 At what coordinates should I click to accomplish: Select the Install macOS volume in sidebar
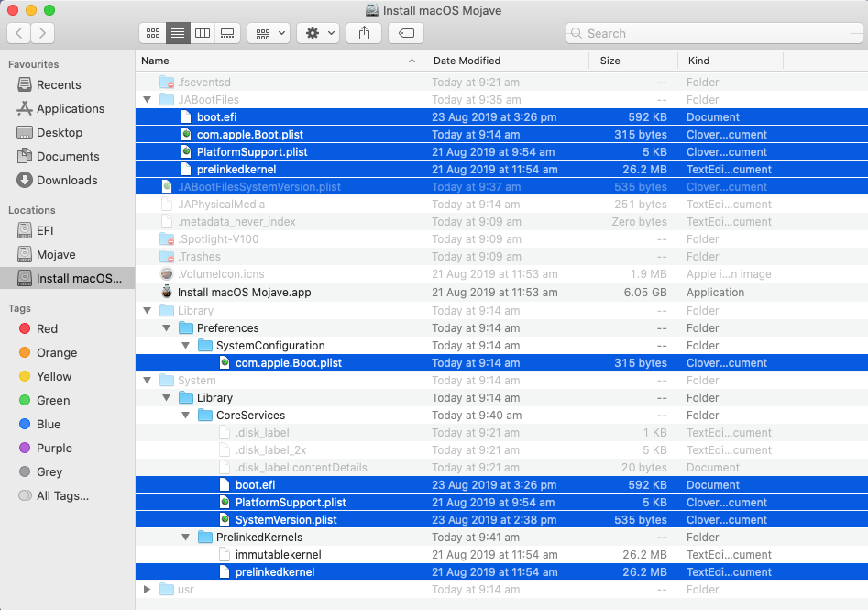coord(68,278)
